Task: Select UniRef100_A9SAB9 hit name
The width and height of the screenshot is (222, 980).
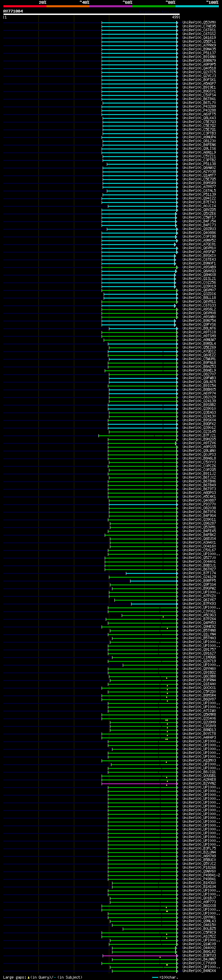Action: 199,267
